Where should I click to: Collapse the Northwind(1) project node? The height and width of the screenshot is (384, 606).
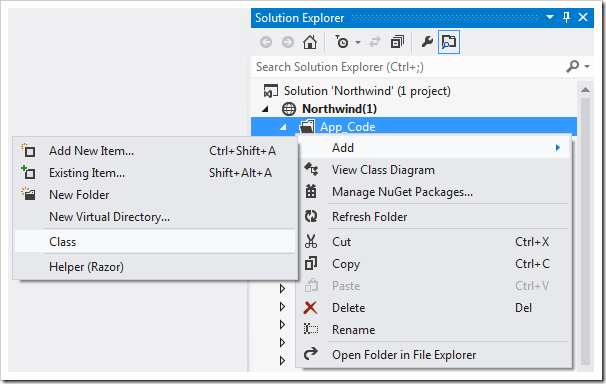point(266,109)
